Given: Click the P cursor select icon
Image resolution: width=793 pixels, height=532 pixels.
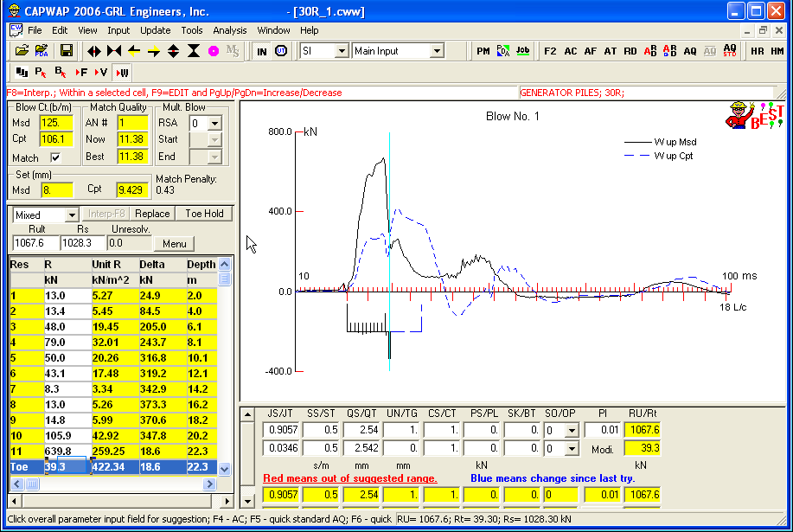Looking at the screenshot, I should pyautogui.click(x=41, y=73).
